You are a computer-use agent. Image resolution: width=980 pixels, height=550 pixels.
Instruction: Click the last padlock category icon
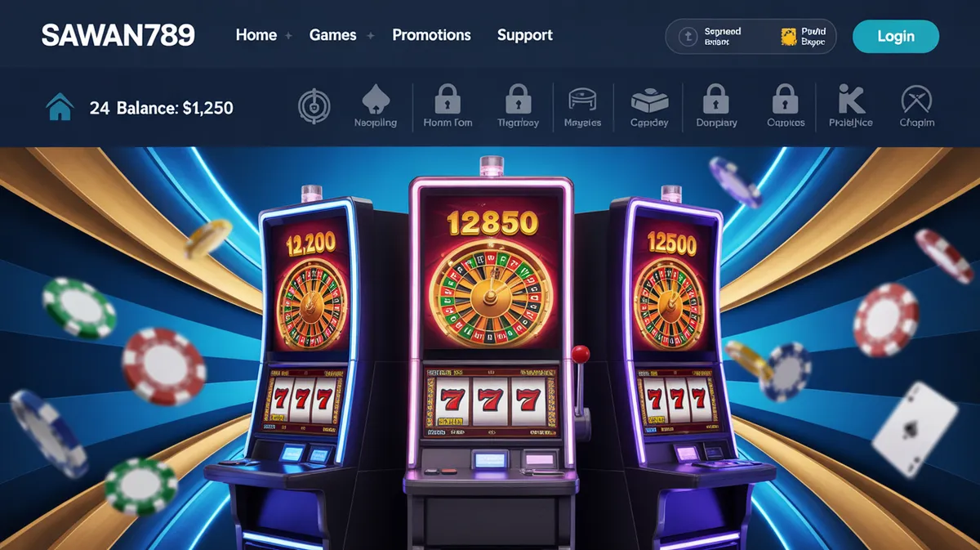point(785,99)
